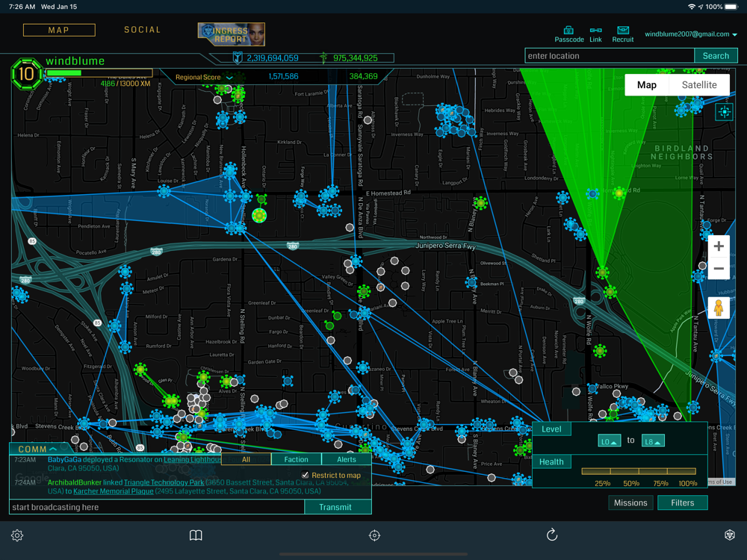747x560 pixels.
Task: Click the Street View pegman icon
Action: tap(719, 308)
